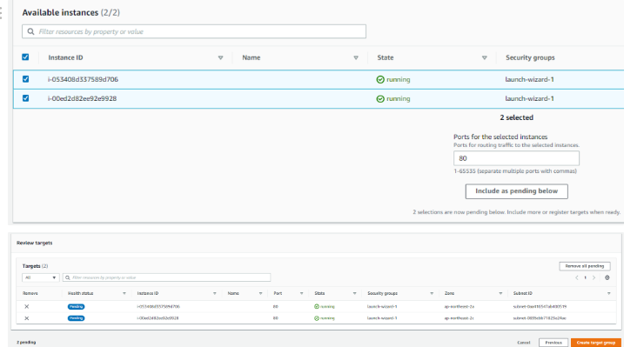
Task: Click instance ID i-053408d337589d706 in Available instances
Action: [83, 80]
